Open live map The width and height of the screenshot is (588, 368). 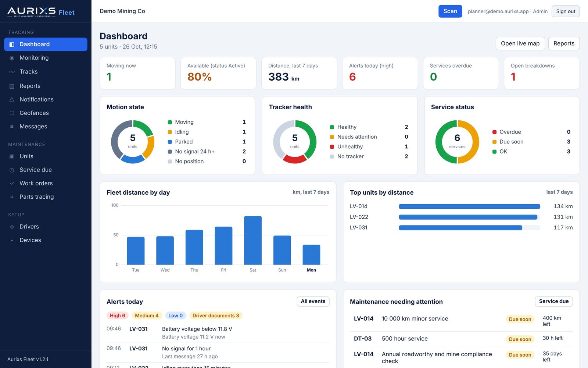pos(520,43)
